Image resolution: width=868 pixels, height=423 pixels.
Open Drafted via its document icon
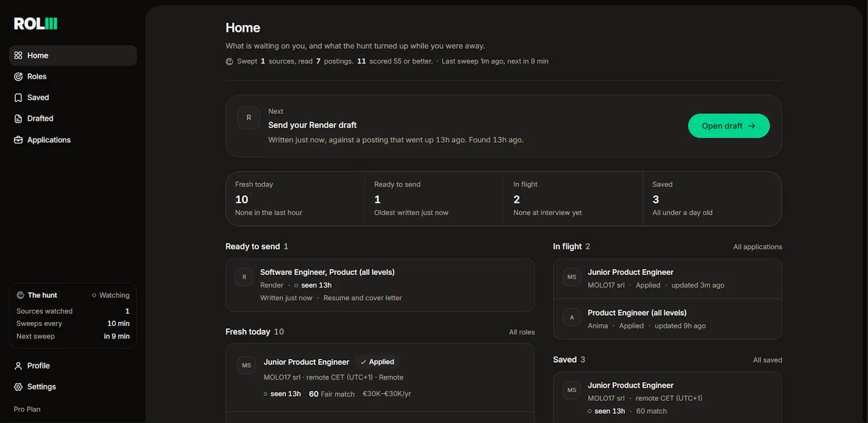[x=18, y=119]
